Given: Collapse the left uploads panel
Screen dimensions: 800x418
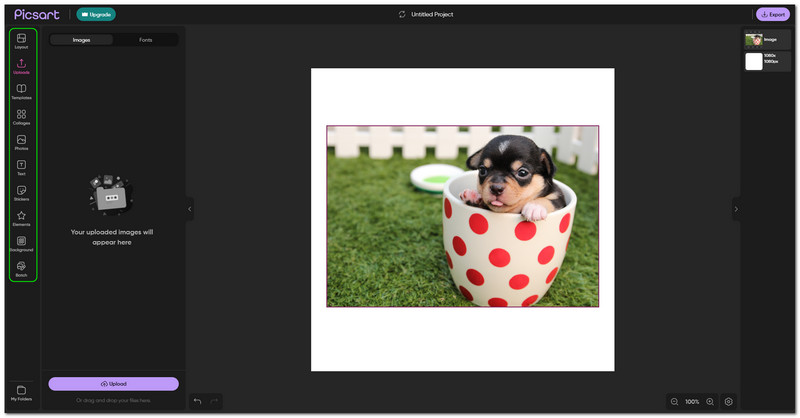Looking at the screenshot, I should point(190,209).
